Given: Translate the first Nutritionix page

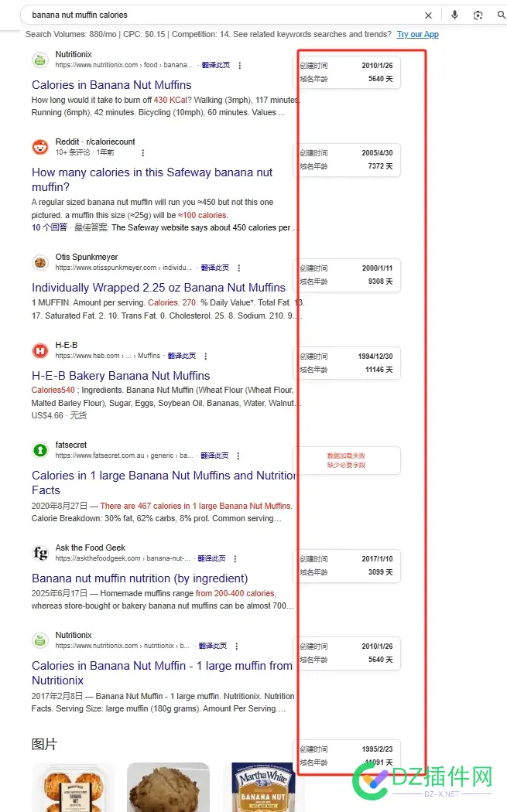Looking at the screenshot, I should point(216,65).
